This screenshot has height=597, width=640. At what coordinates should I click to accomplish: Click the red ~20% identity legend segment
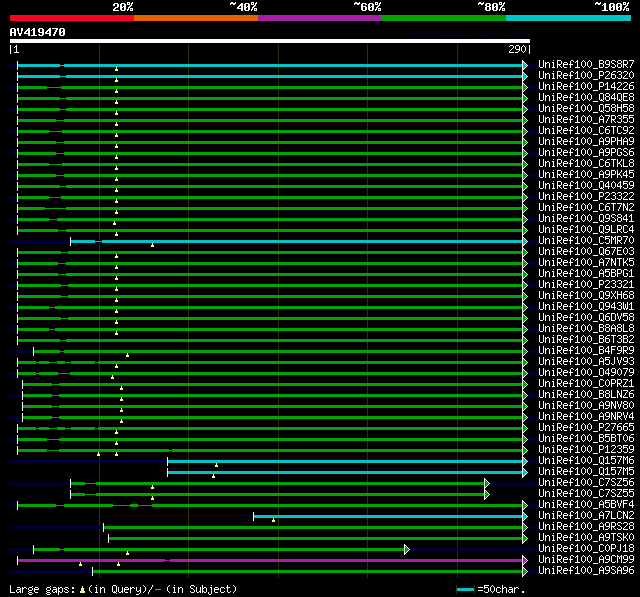72,18
